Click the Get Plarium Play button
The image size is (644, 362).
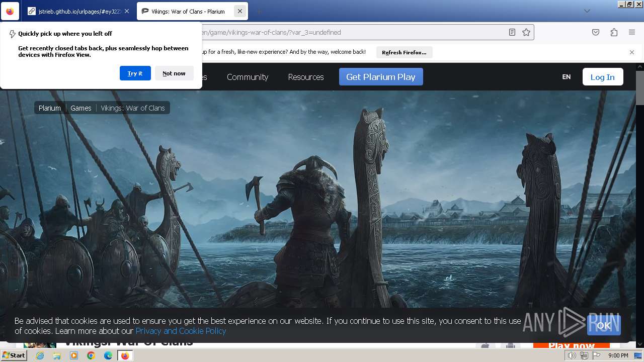[381, 77]
